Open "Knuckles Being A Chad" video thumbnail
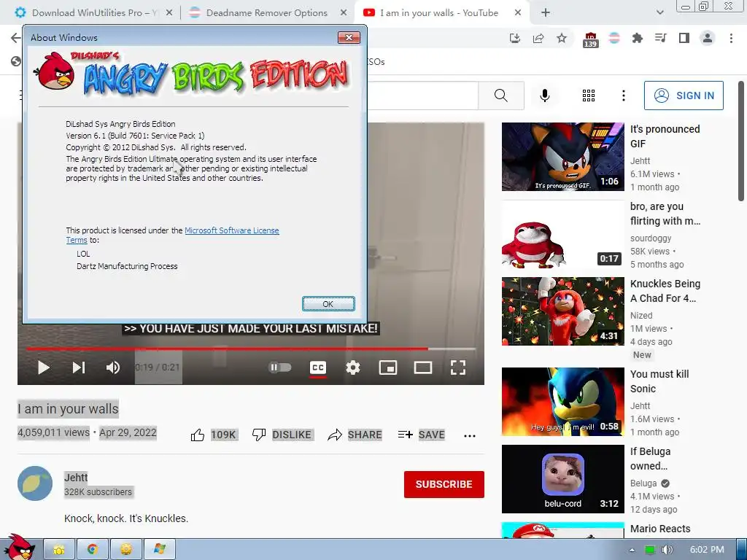Screen dimensions: 747x560 click(x=562, y=311)
